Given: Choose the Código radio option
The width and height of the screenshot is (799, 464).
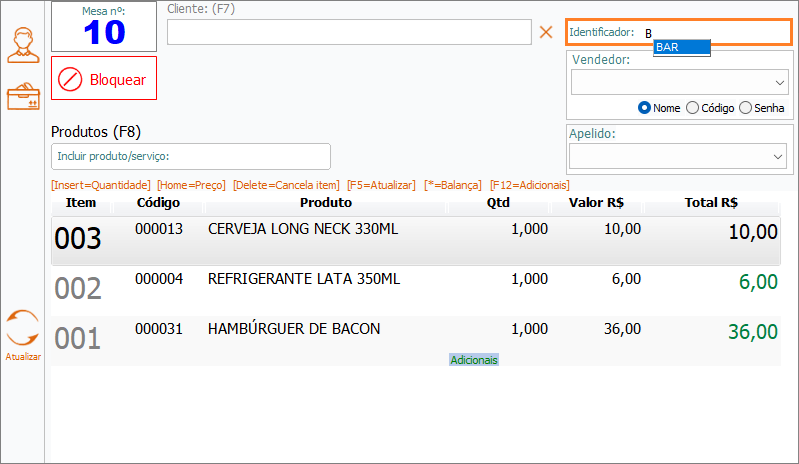Looking at the screenshot, I should (693, 108).
